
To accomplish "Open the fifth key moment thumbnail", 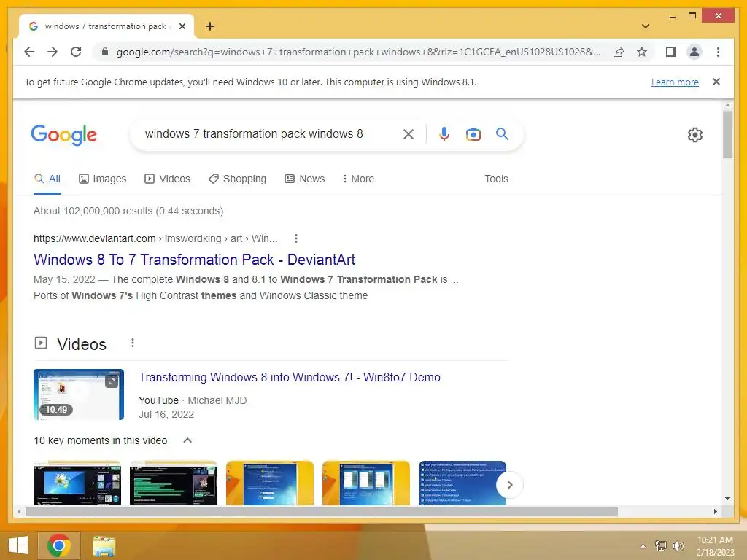I will tap(462, 483).
